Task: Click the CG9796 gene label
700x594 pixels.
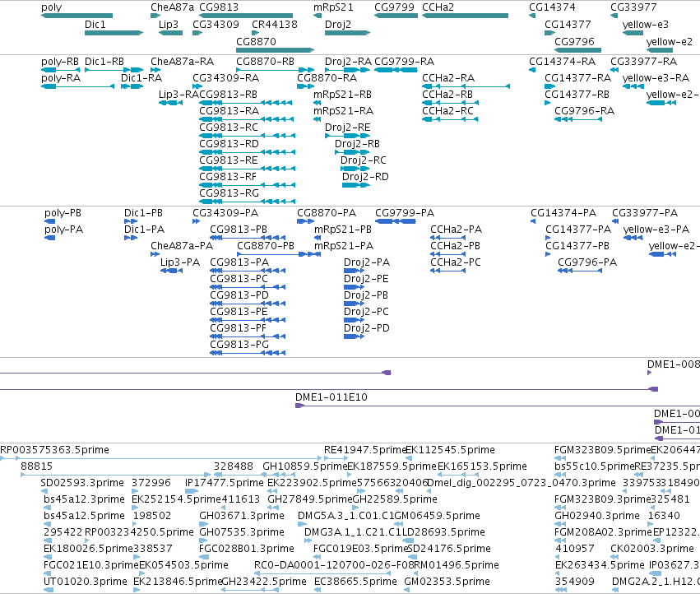Action: point(574,41)
